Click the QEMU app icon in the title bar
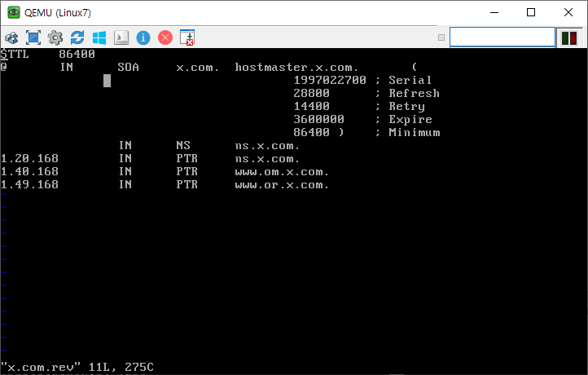 coord(14,13)
